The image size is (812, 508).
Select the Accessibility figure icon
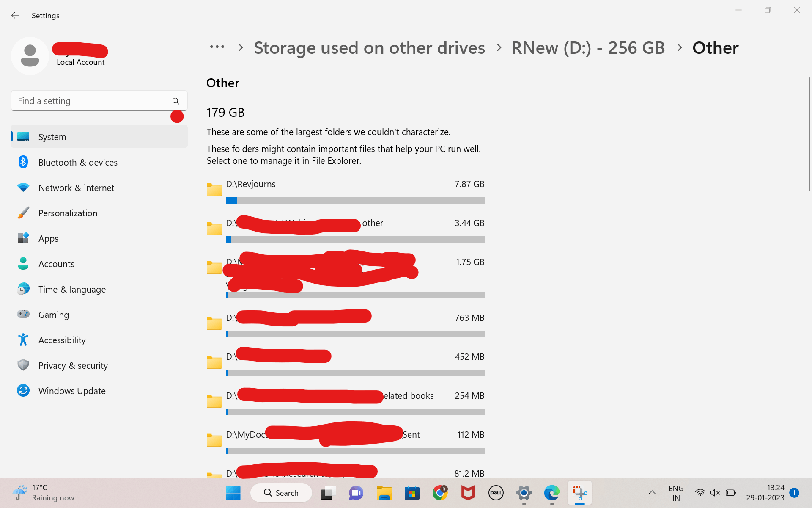[23, 340]
